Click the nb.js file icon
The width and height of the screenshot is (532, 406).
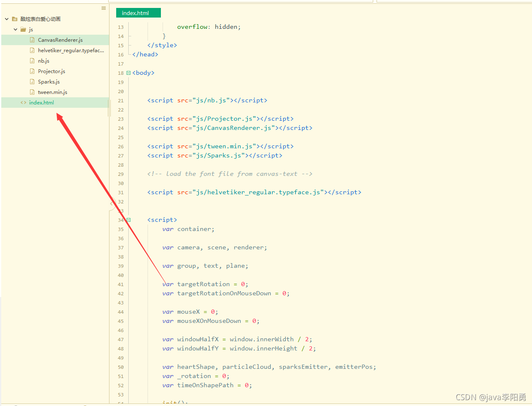(32, 61)
